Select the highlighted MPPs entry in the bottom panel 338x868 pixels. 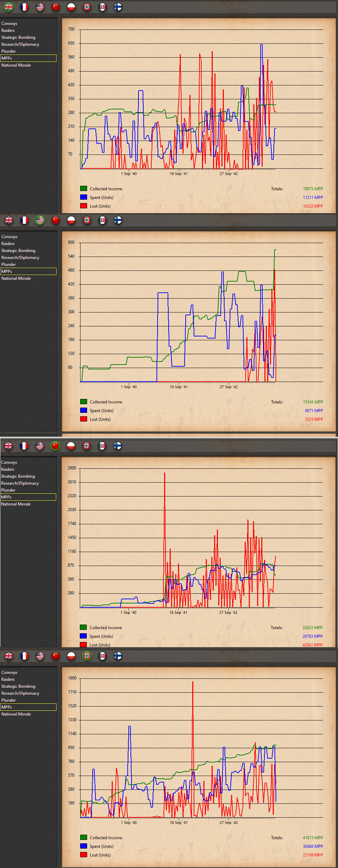(28, 707)
